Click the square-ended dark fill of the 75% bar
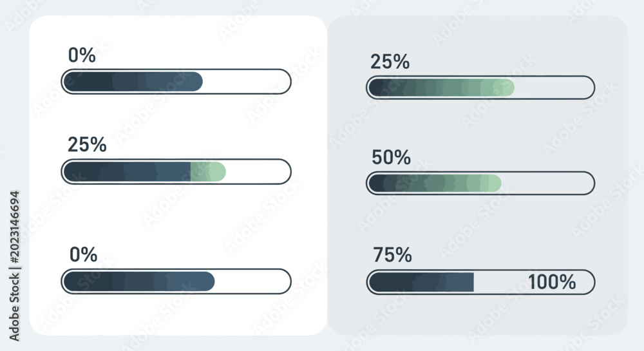The height and width of the screenshot is (351, 644). click(x=421, y=282)
